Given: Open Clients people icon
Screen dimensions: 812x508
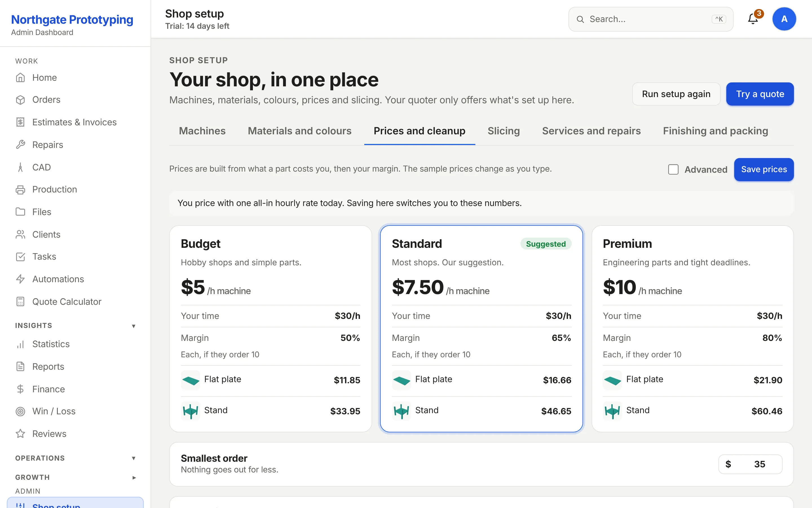Looking at the screenshot, I should coord(21,235).
